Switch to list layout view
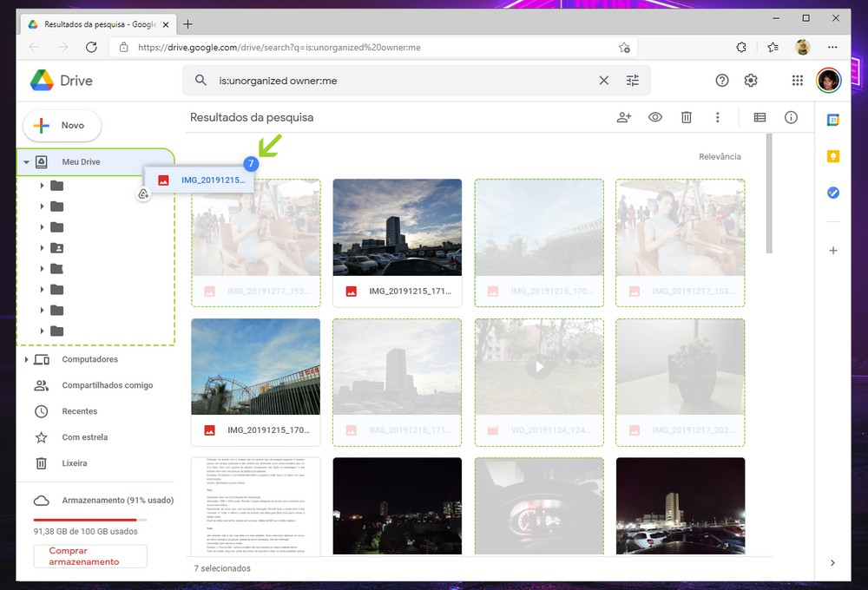Image resolution: width=868 pixels, height=590 pixels. click(759, 117)
